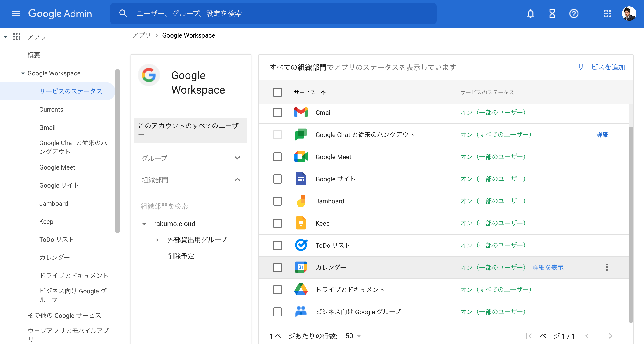Image resolution: width=644 pixels, height=344 pixels.
Task: Expand the 外部貸出用グループ tree node
Action: tap(157, 240)
